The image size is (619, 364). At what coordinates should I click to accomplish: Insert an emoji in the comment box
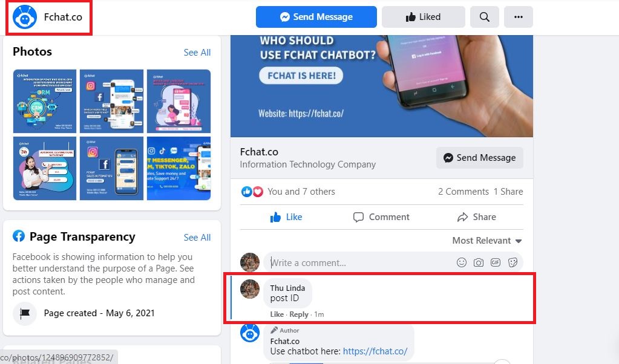pyautogui.click(x=462, y=262)
